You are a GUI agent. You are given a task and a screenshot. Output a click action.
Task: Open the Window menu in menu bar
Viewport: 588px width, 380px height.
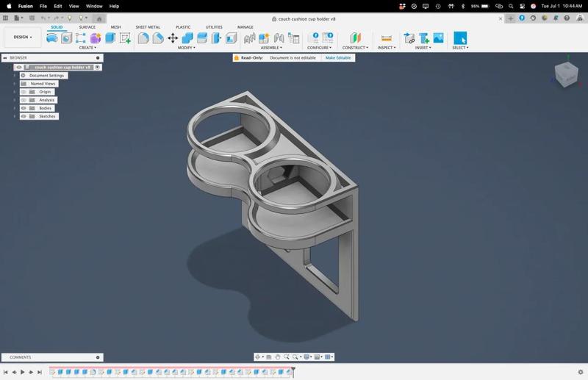coord(94,6)
